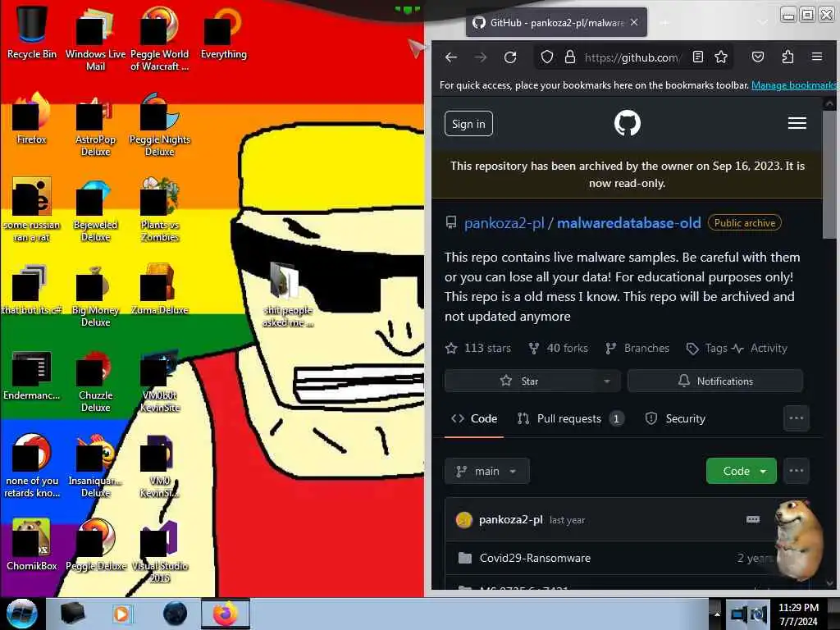Open the Firefox application hamburger menu
840x630 pixels.
tap(817, 57)
